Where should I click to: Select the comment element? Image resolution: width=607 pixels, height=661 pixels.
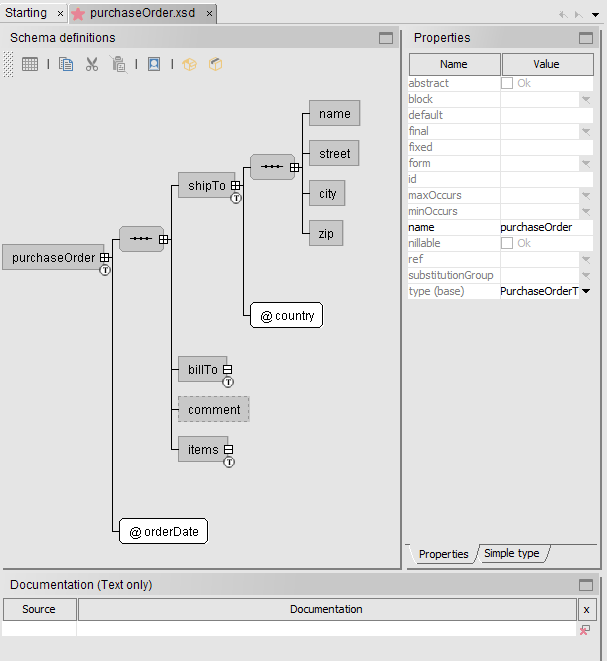[x=214, y=409]
